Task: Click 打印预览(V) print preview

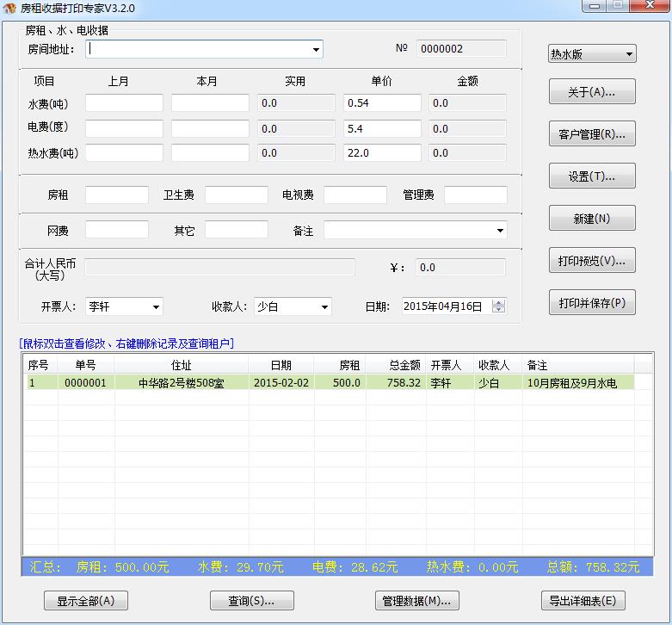Action: [592, 260]
